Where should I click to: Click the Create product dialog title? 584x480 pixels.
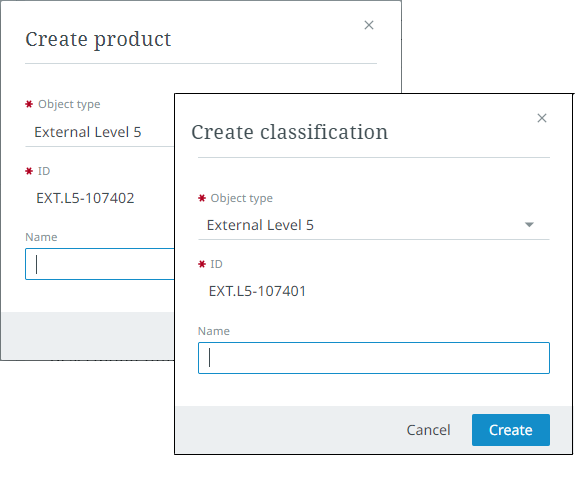click(x=98, y=40)
